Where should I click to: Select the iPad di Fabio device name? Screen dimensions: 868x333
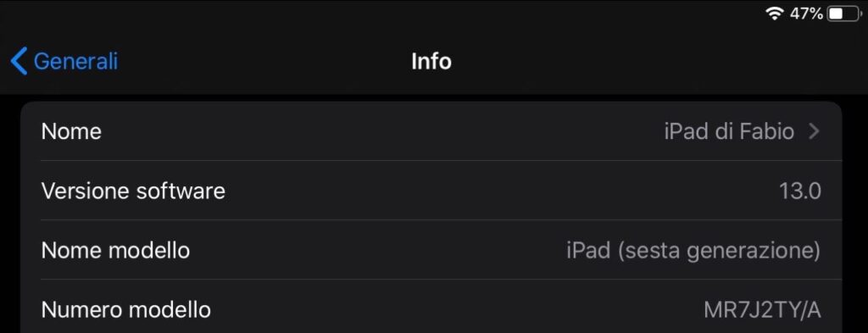click(729, 131)
